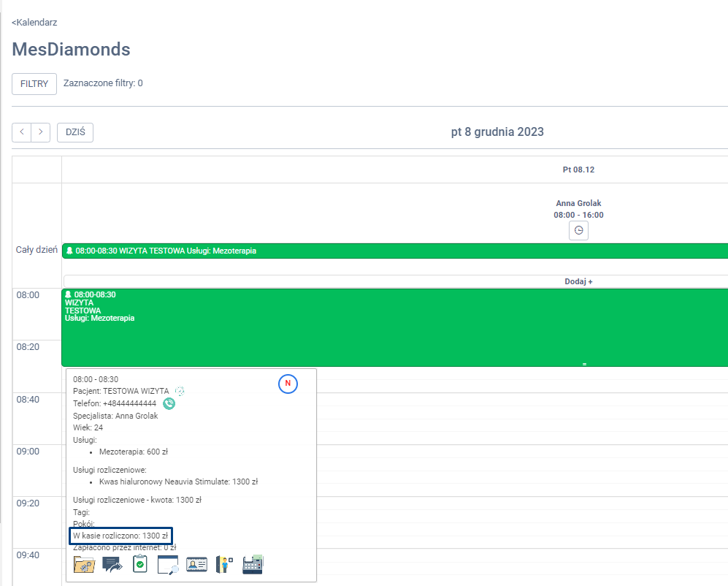Go back via the Kalendarz link
728x586 pixels.
(34, 23)
